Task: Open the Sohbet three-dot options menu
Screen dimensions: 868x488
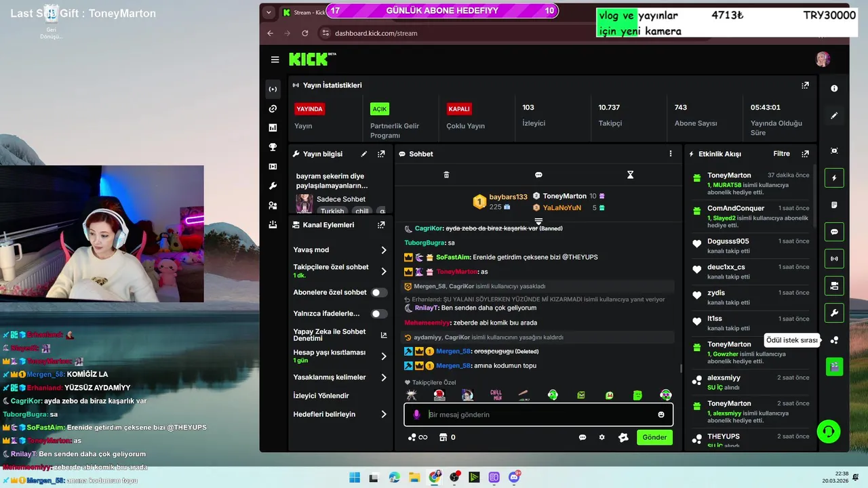Action: point(671,154)
